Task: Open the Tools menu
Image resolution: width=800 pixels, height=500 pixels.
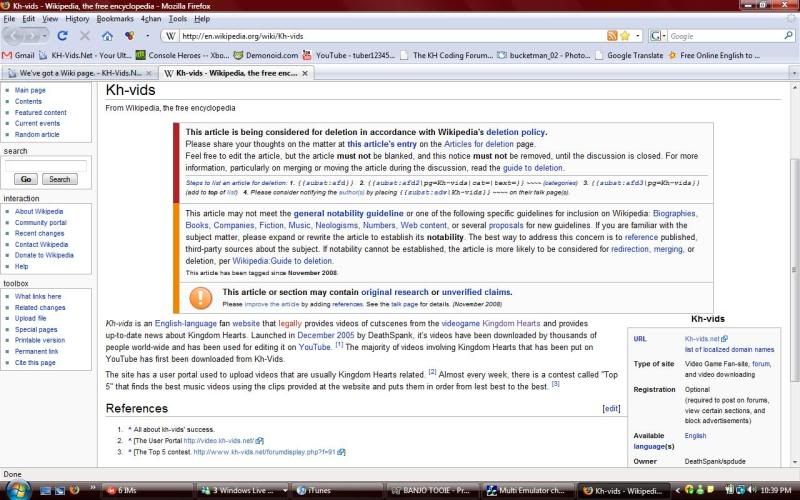Action: (178, 19)
